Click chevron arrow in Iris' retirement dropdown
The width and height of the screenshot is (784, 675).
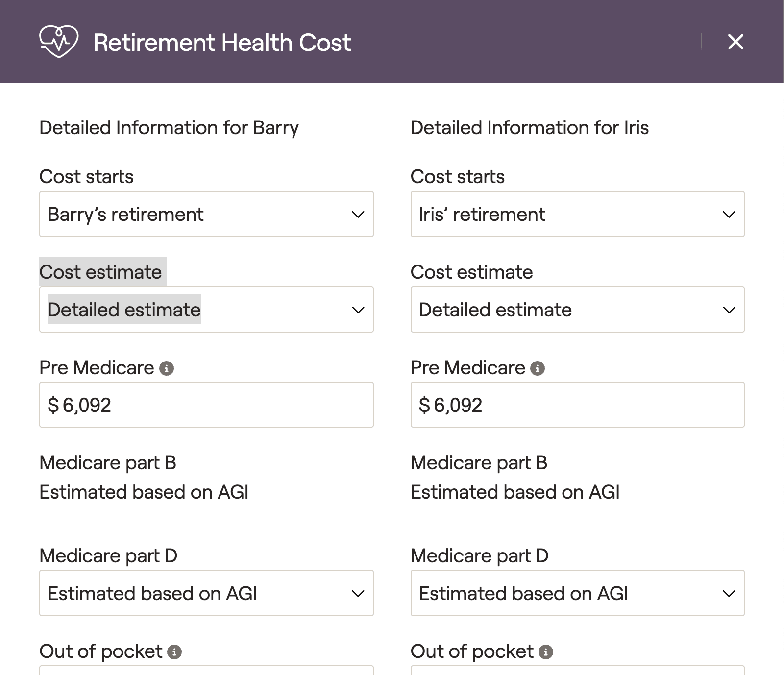point(729,215)
